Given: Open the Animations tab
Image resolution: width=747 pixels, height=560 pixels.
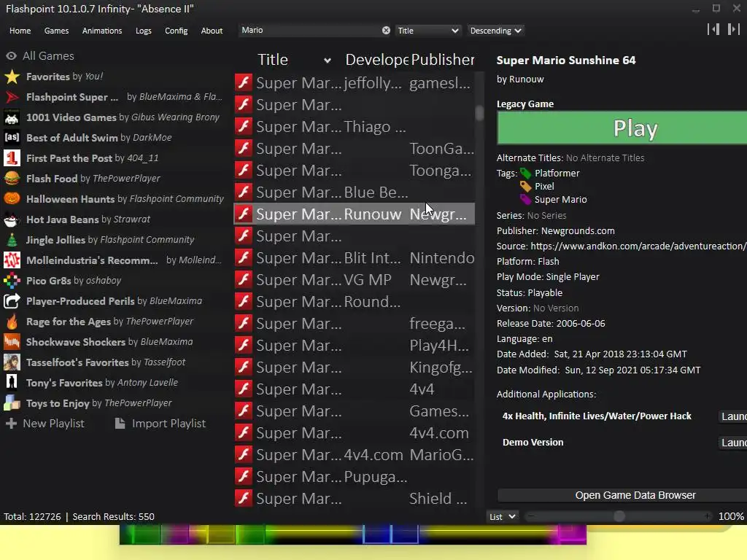Looking at the screenshot, I should point(102,31).
